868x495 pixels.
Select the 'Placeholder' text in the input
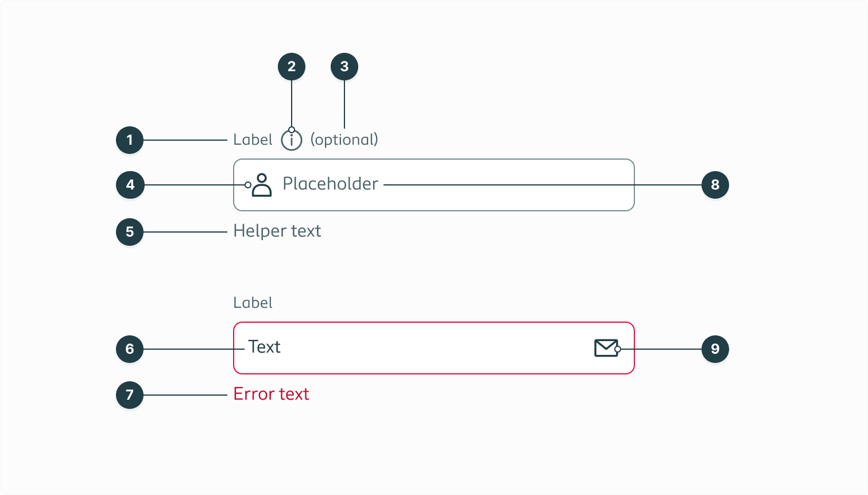coord(330,184)
